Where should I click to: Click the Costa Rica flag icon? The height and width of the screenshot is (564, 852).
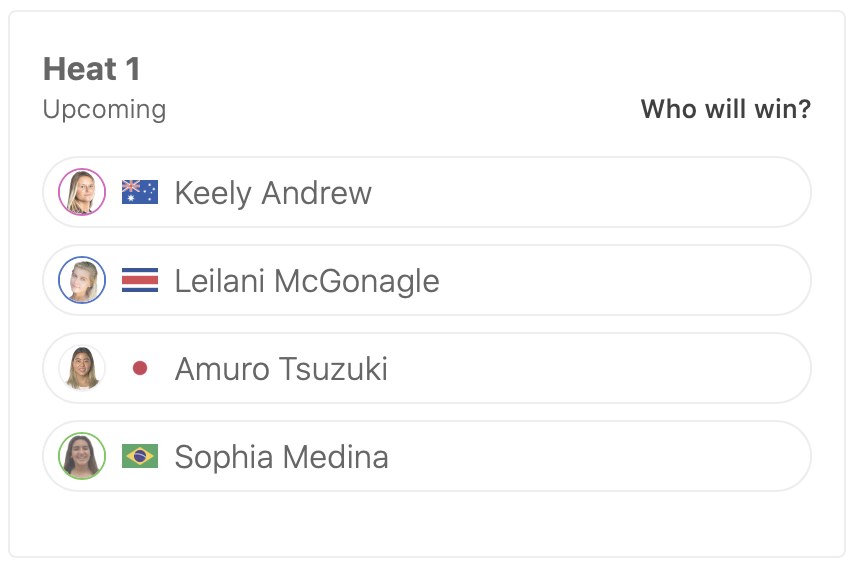(x=140, y=280)
